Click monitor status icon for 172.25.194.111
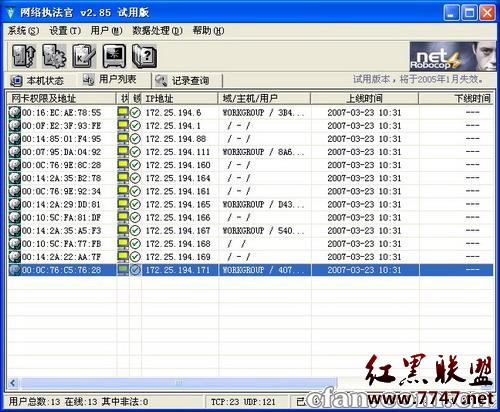The height and width of the screenshot is (412, 500). 123,151
